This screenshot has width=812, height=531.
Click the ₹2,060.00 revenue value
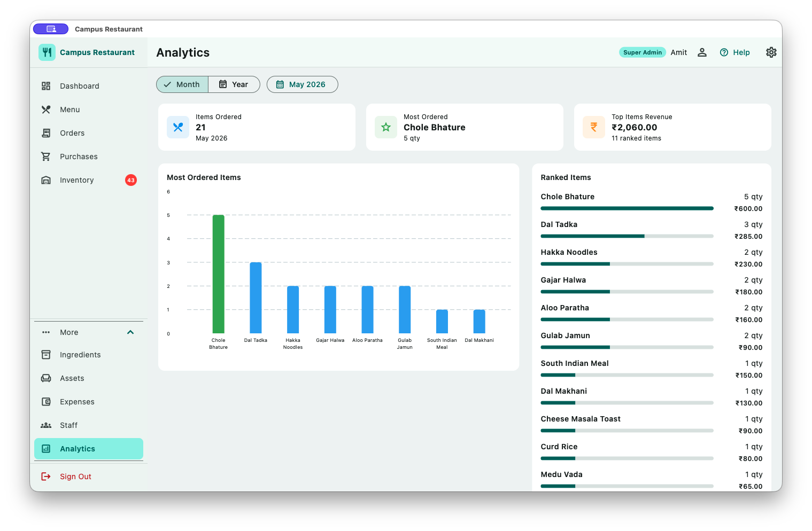pos(635,127)
